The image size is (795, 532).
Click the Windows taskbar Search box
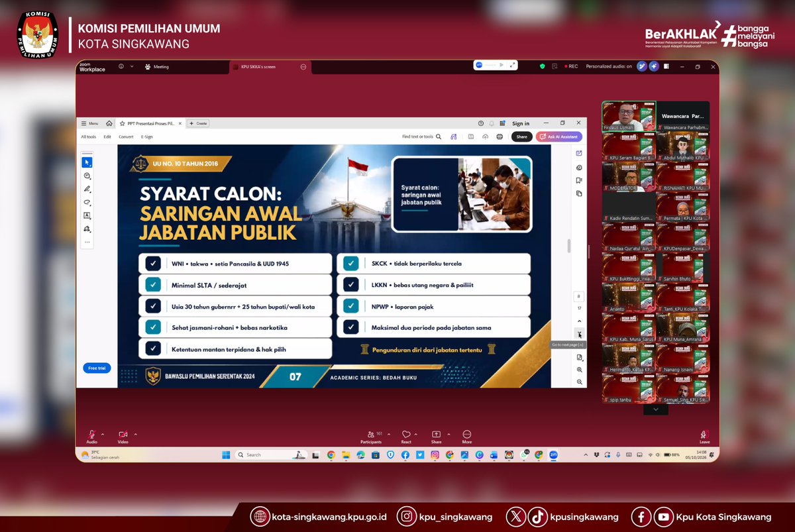coord(272,455)
